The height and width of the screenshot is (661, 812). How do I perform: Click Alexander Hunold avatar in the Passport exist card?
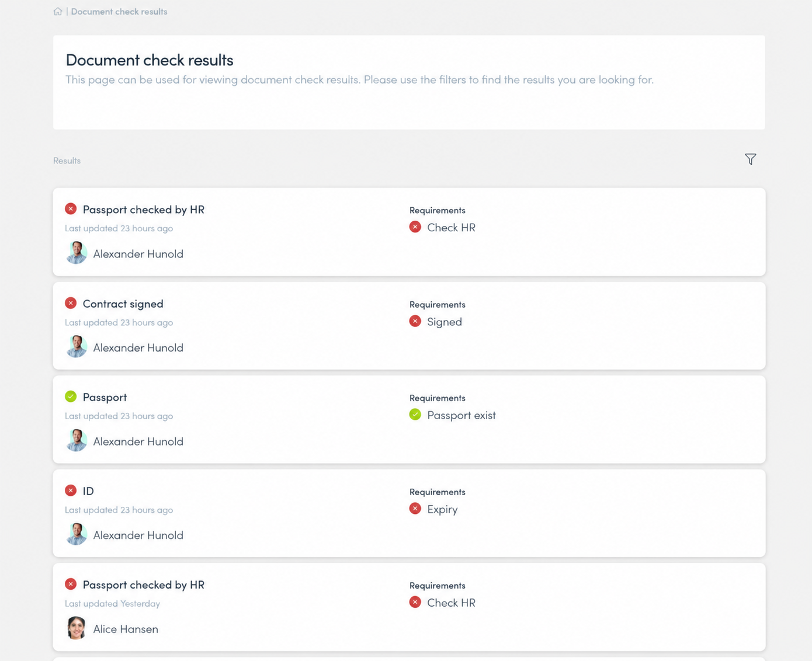[x=77, y=440]
